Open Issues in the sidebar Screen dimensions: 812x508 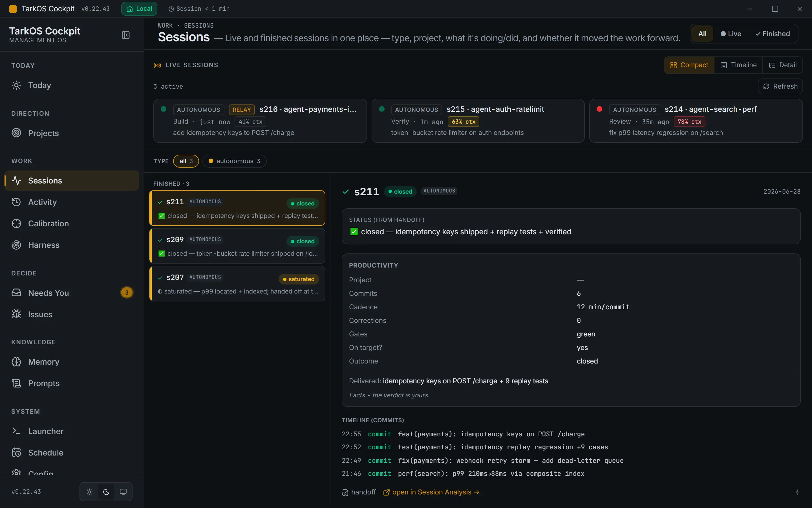(72, 314)
